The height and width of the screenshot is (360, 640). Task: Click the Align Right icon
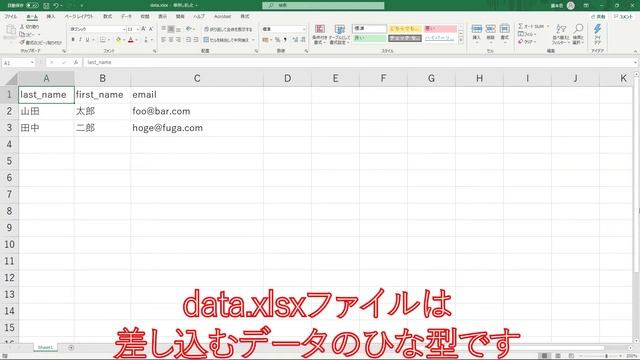point(178,40)
